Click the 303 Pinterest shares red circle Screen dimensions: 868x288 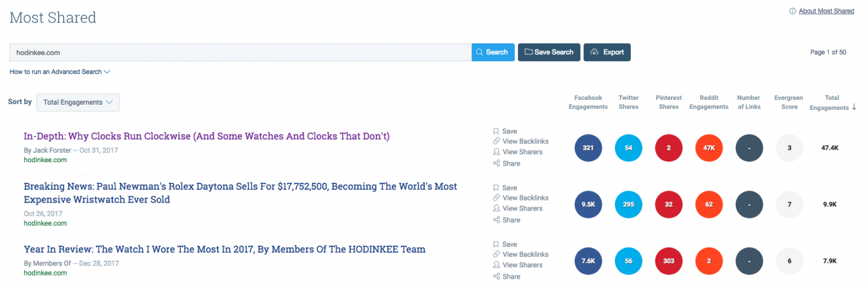coord(669,261)
